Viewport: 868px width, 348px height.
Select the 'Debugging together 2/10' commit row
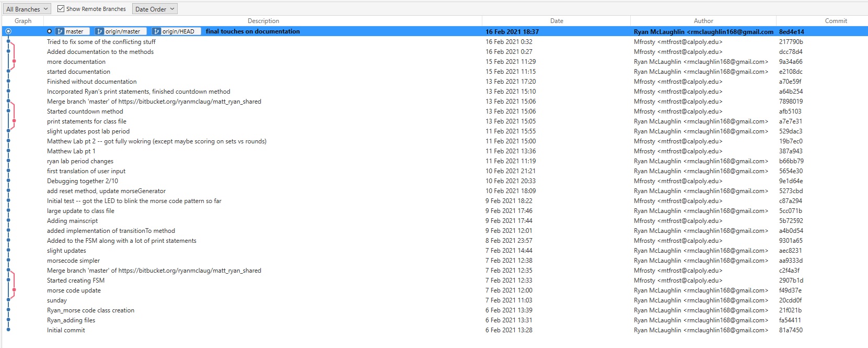(x=83, y=181)
